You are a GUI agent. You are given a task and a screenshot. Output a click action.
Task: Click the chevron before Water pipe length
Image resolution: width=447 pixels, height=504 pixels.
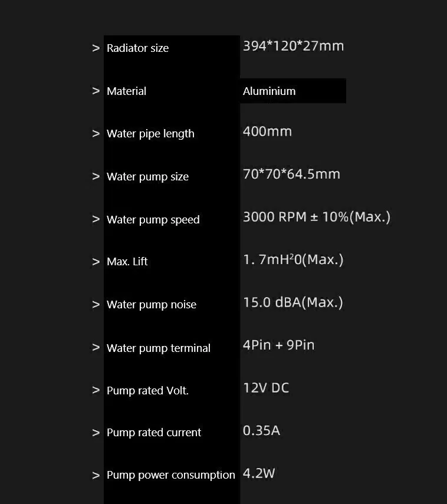pyautogui.click(x=96, y=134)
